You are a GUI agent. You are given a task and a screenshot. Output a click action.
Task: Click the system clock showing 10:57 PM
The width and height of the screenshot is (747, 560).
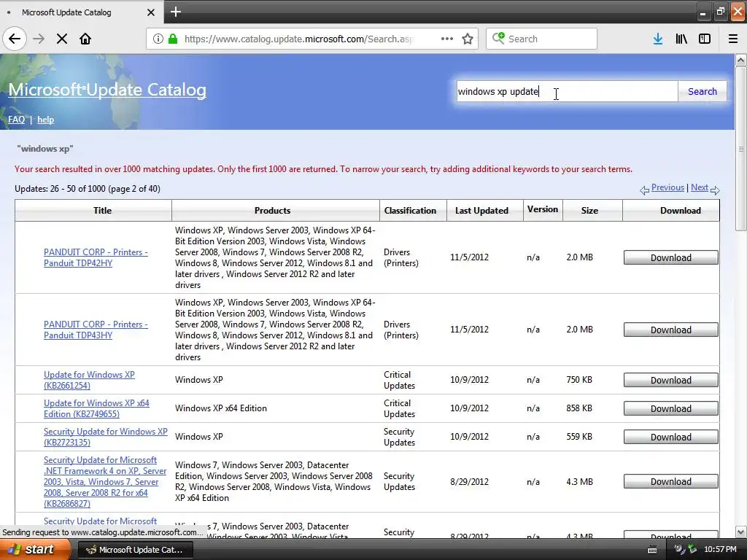point(720,550)
